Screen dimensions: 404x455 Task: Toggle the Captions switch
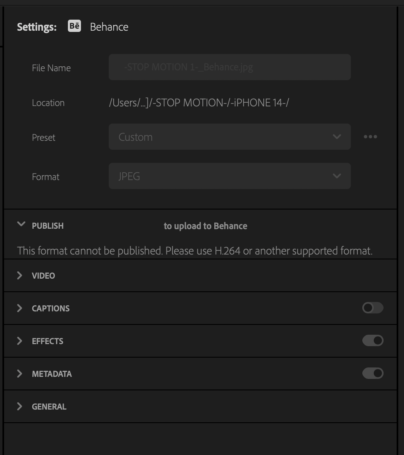point(373,308)
